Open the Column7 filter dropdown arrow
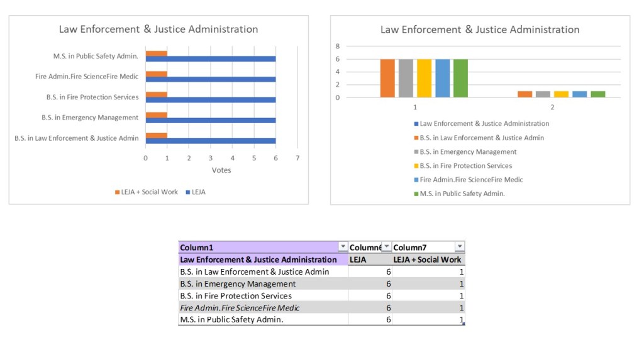Viewport: 644px width, 362px height. pos(460,247)
